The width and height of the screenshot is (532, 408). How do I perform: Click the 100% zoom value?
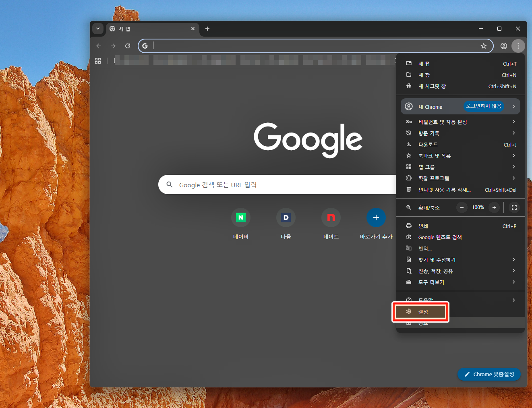point(478,207)
